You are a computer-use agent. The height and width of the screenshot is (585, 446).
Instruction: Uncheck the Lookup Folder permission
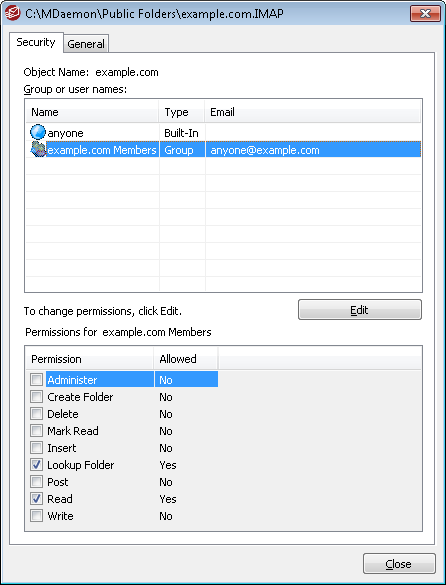37,464
